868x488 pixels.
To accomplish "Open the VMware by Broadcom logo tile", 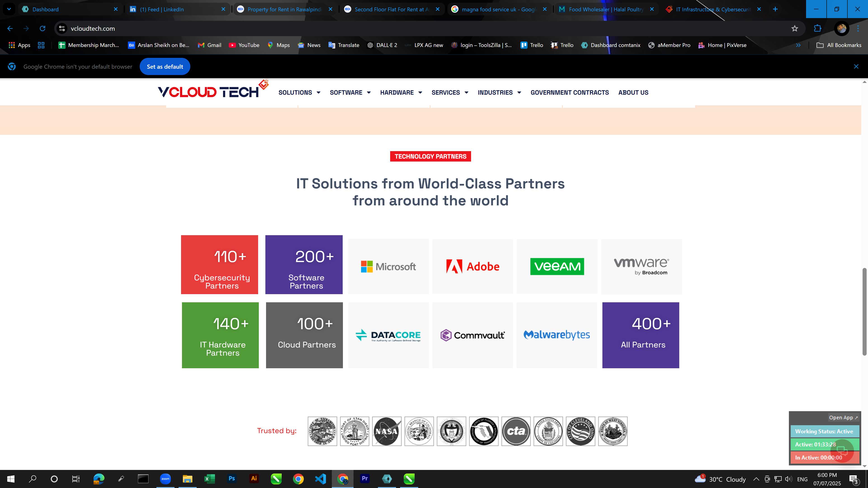I will point(641,266).
